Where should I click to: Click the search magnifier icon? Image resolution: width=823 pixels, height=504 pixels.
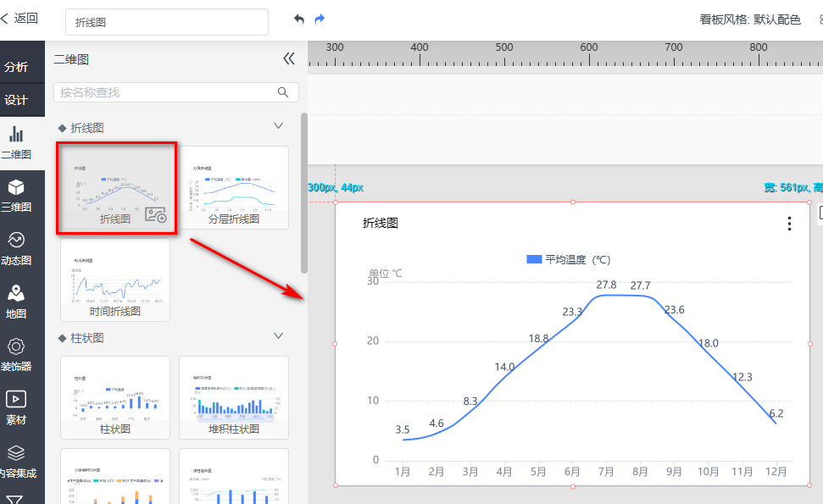(284, 92)
